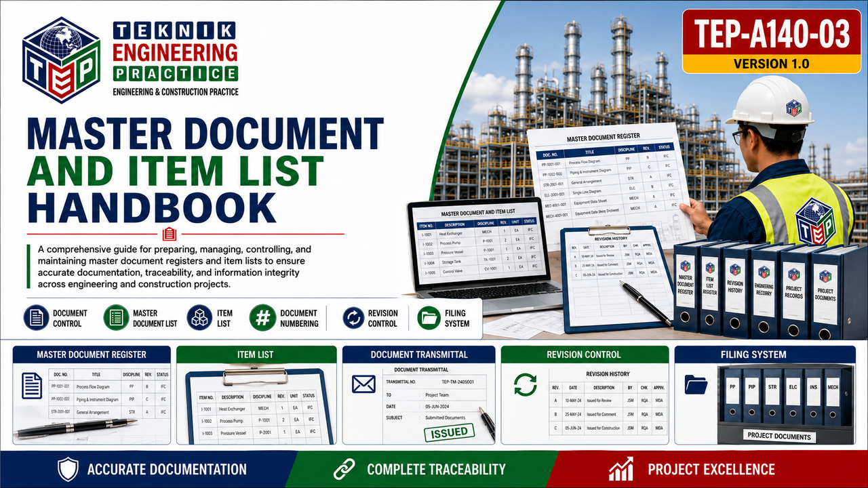The height and width of the screenshot is (488, 868).
Task: Select the Document Transmittal card header
Action: tap(419, 354)
